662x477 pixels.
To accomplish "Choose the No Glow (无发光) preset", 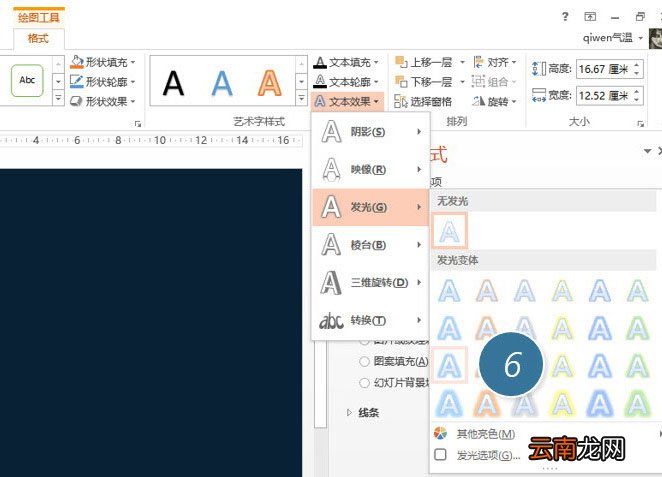I will 450,230.
